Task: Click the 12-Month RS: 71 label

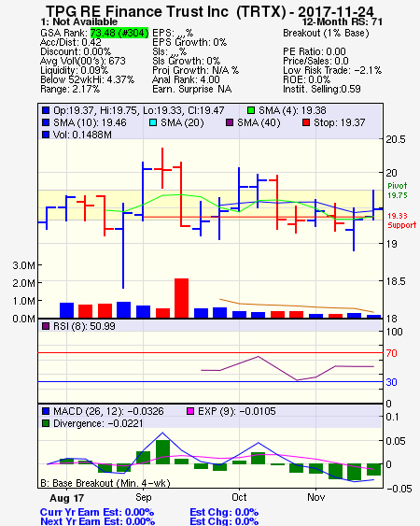Action: [343, 21]
